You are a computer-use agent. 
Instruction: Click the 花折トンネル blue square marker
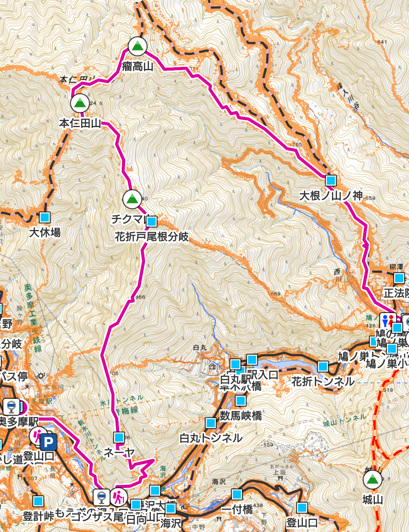click(323, 367)
